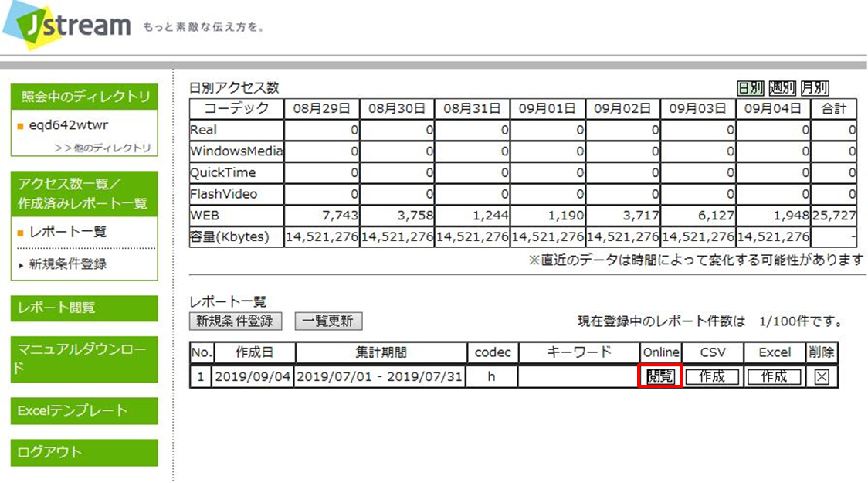This screenshot has width=868, height=483.
Task: Click the 09月04日 column header
Action: point(773,108)
